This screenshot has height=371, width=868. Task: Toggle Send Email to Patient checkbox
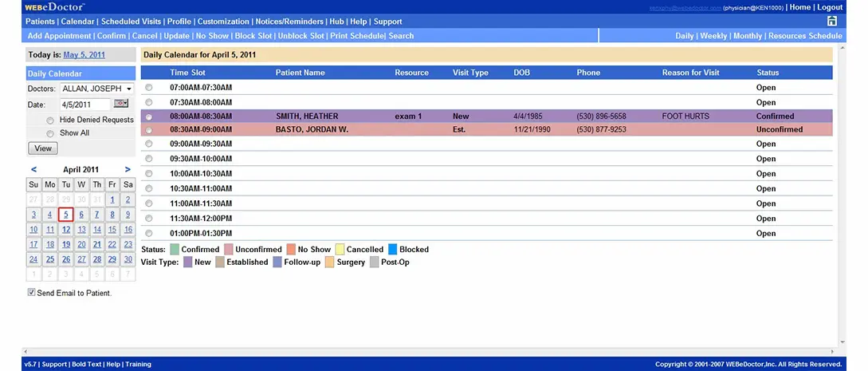click(x=32, y=292)
